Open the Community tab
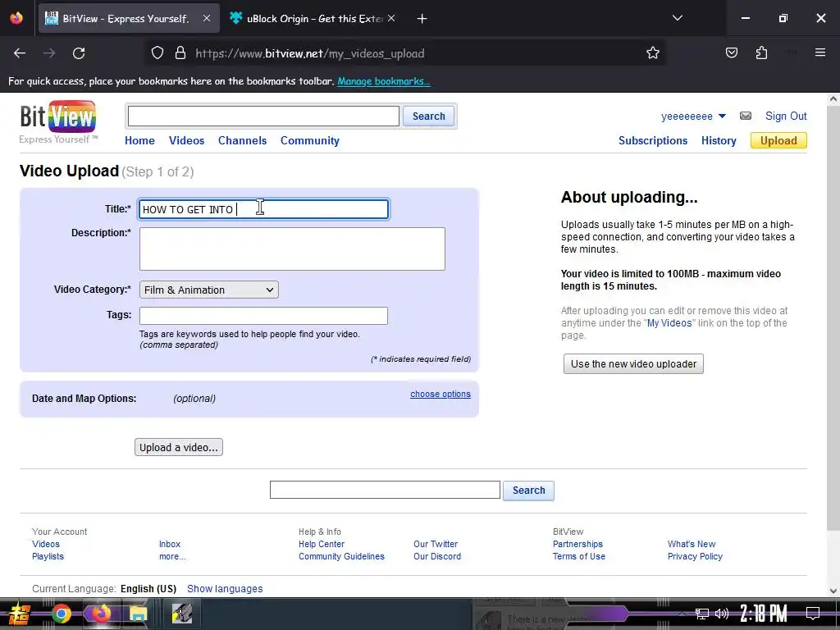 point(309,141)
